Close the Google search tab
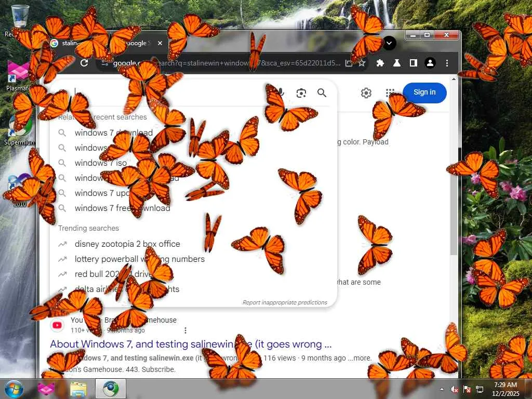532x399 pixels. tap(160, 43)
